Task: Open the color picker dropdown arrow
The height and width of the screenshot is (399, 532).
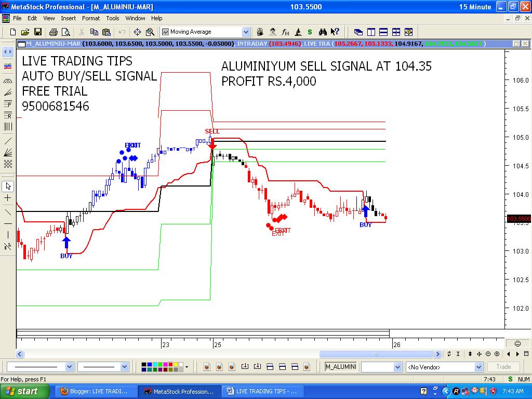Action: [187, 367]
